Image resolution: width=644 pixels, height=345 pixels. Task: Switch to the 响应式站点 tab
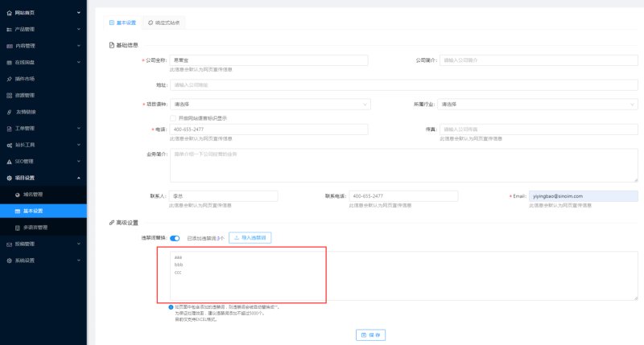tap(163, 23)
